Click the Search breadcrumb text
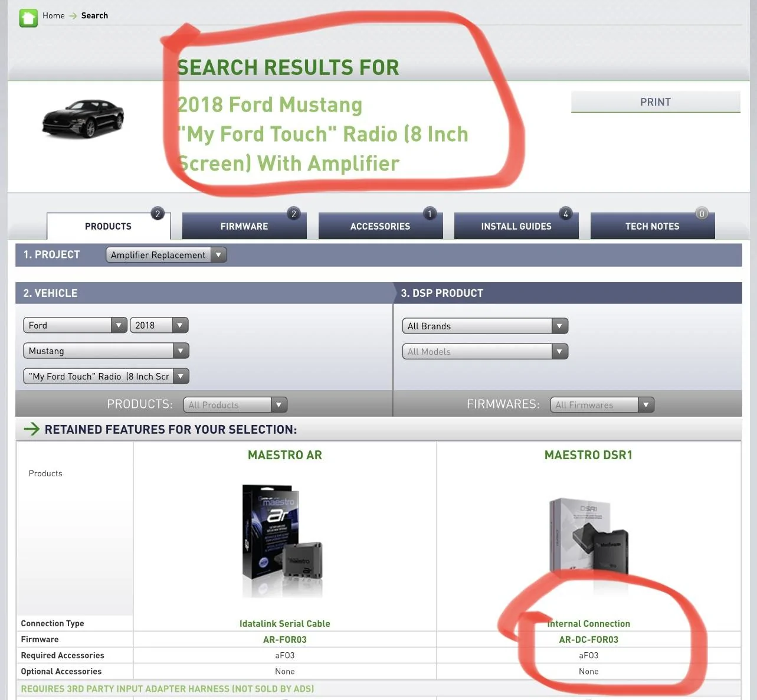Viewport: 757px width, 700px height. click(94, 16)
